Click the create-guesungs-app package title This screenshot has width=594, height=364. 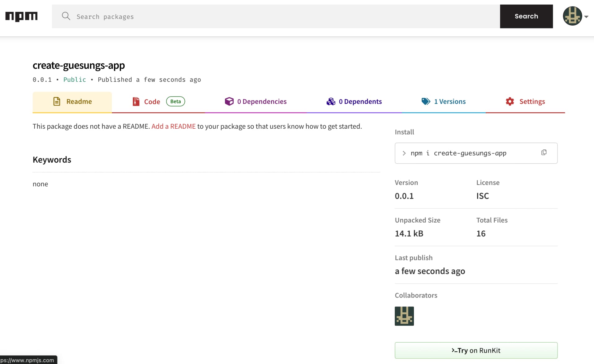(x=79, y=66)
